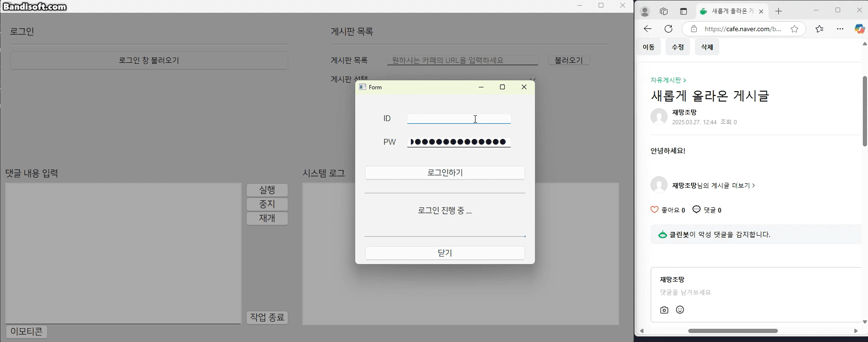Viewport: 868px width, 342px height.
Task: Click the 댓글 내용 입력 text area
Action: (x=123, y=253)
